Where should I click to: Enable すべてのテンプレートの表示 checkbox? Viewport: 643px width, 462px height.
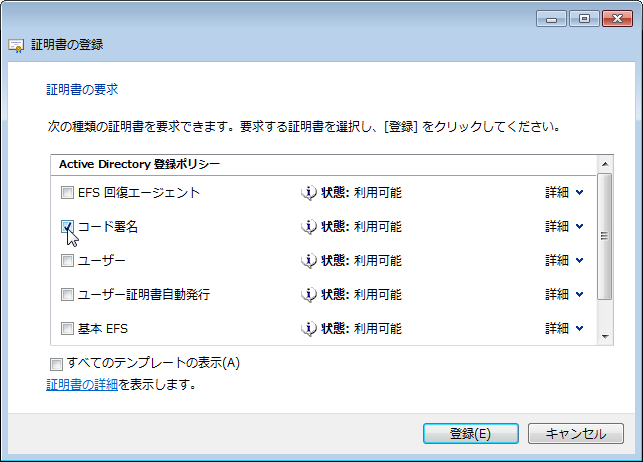[56, 364]
